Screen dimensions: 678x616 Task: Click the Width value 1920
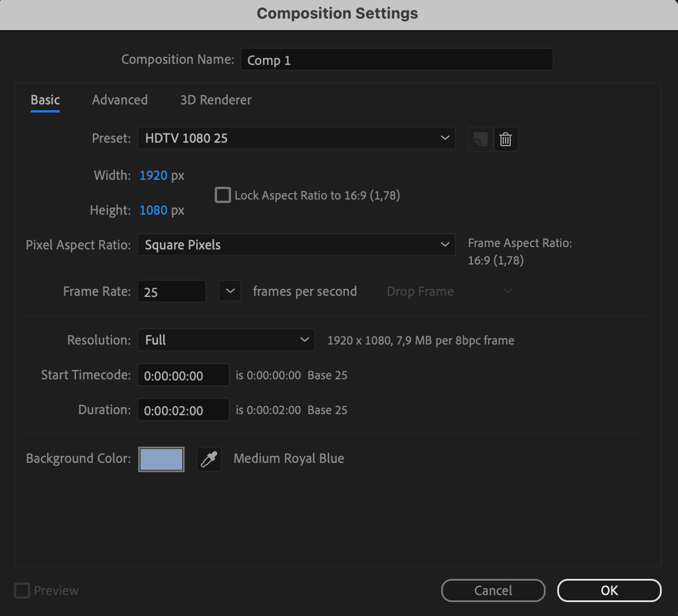[x=153, y=175]
